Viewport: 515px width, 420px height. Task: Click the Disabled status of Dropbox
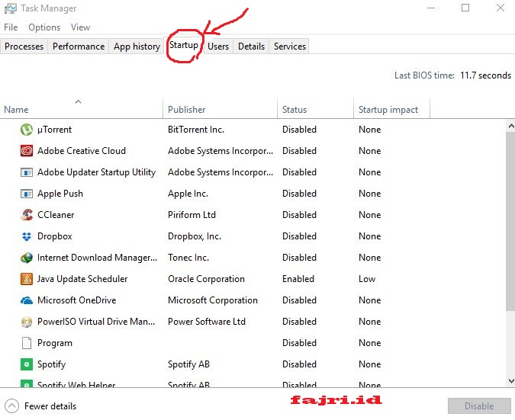[299, 236]
